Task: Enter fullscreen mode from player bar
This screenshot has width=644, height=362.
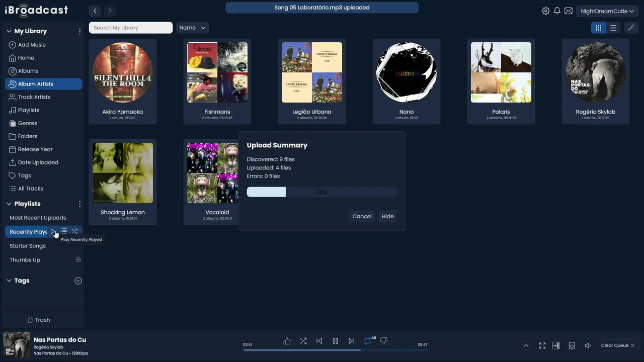Action: 542,345
